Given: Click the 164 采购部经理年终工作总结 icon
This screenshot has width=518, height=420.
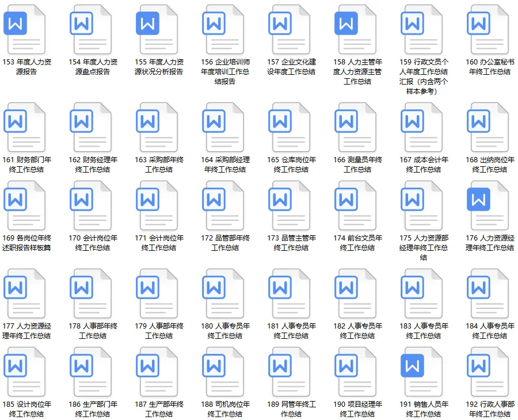Looking at the screenshot, I should pyautogui.click(x=223, y=127).
